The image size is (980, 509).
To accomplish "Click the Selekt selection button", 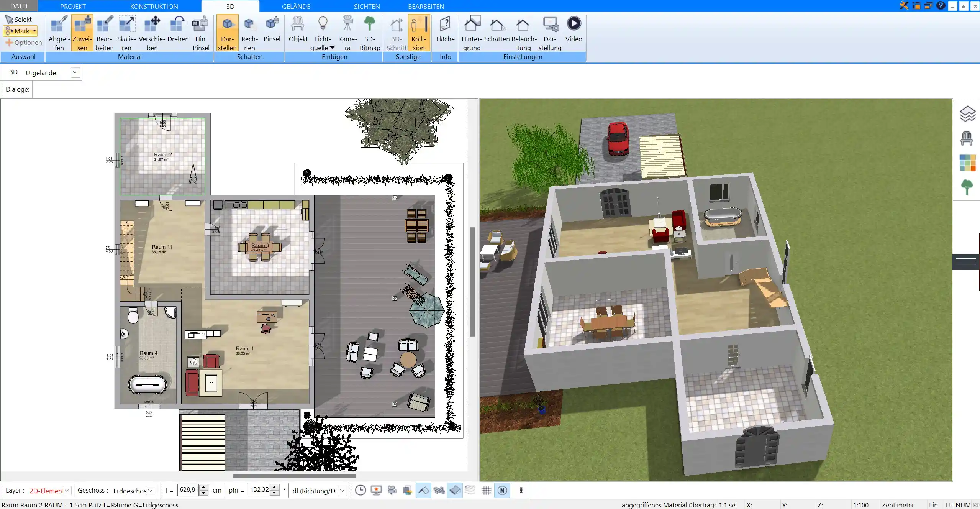I will 19,20.
